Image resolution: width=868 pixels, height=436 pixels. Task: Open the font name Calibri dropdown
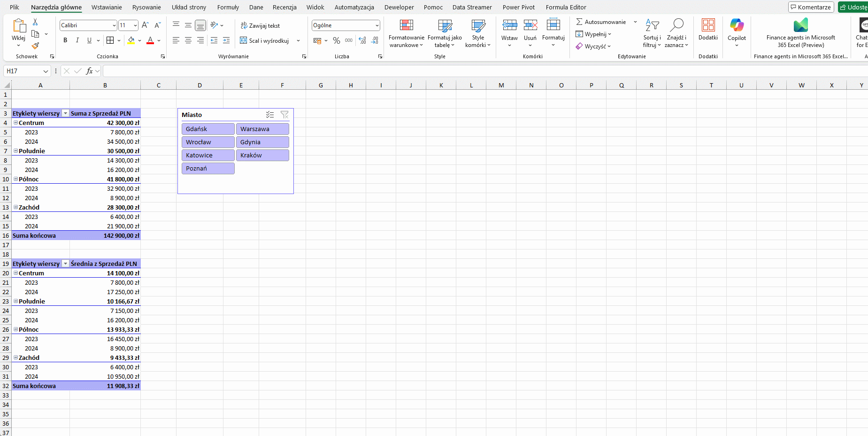(114, 25)
